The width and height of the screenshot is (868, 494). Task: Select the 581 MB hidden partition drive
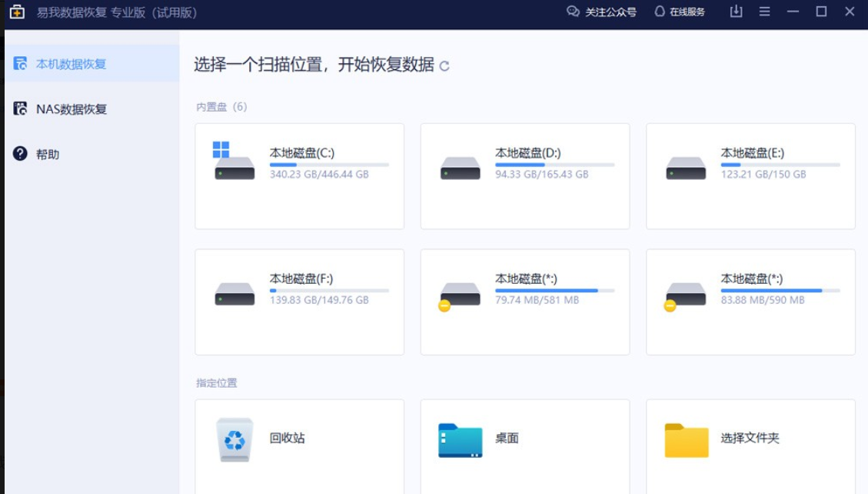[x=460, y=294]
